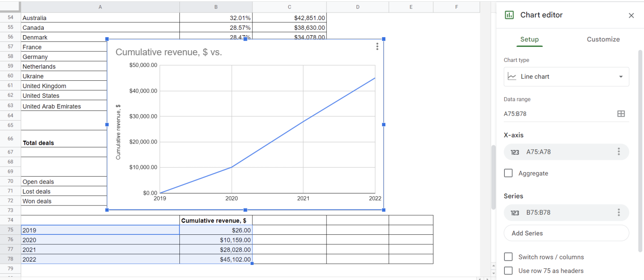Open the Chart type dropdown
The width and height of the screenshot is (644, 280).
coord(621,77)
